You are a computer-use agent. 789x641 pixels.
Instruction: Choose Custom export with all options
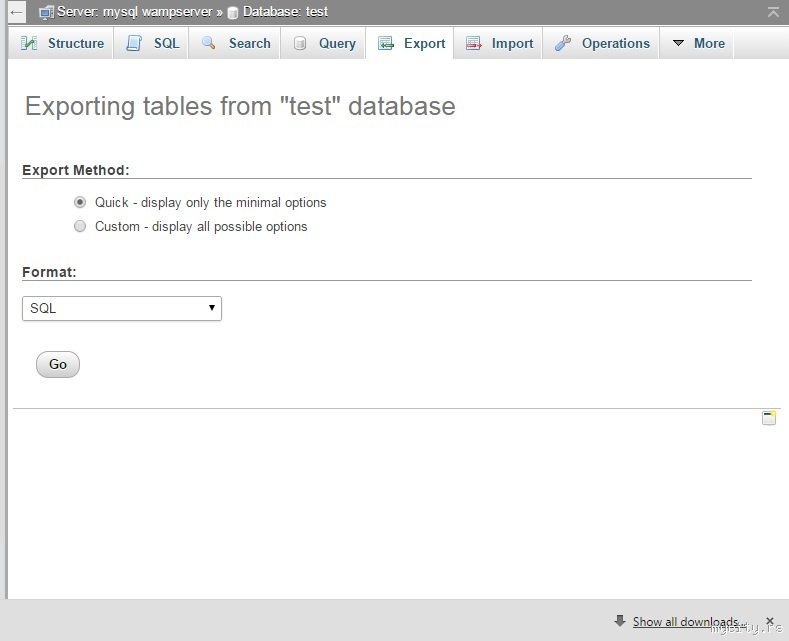click(x=80, y=227)
